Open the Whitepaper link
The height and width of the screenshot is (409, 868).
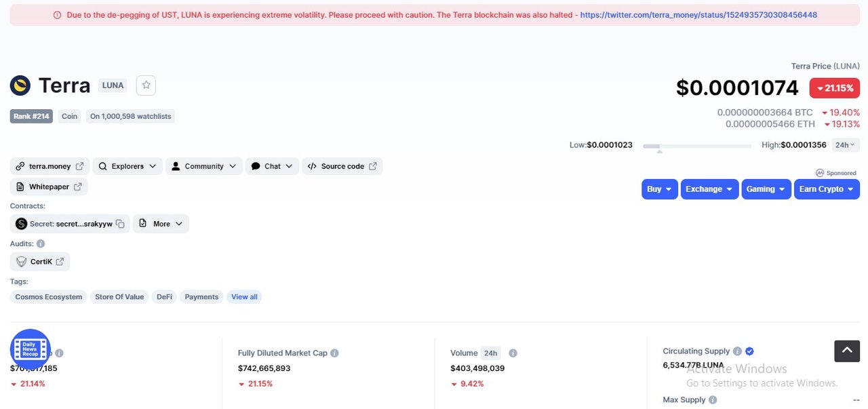49,187
